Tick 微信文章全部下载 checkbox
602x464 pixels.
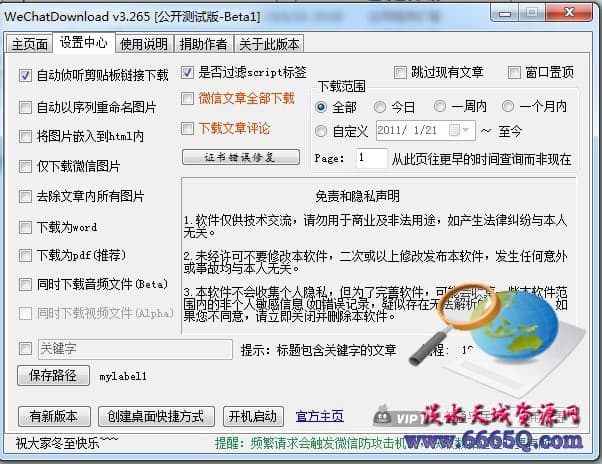click(x=187, y=99)
